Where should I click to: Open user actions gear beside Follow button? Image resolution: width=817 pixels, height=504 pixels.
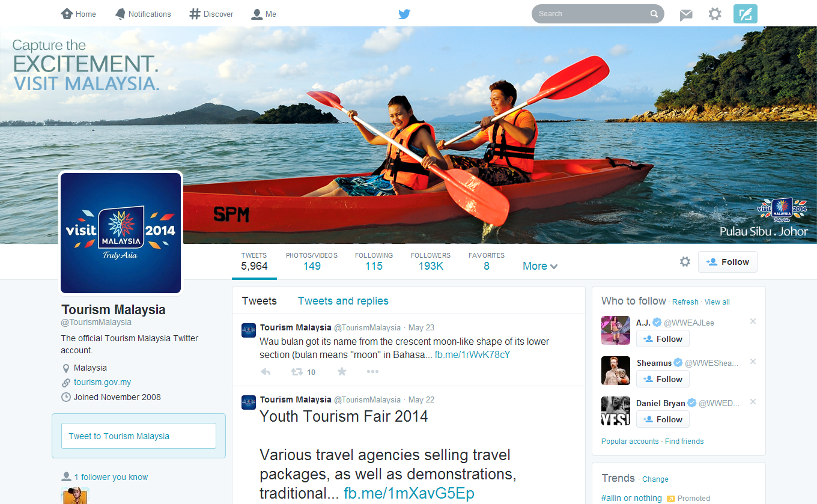click(x=685, y=262)
